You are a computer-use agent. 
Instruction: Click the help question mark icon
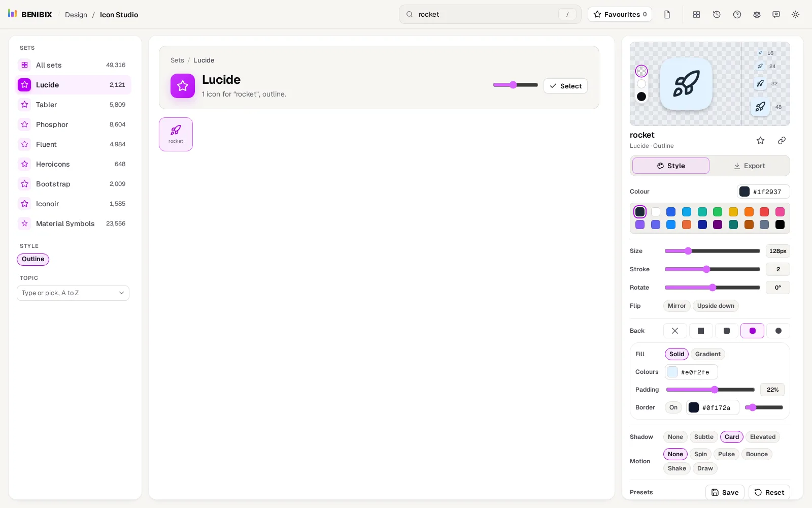pos(737,15)
